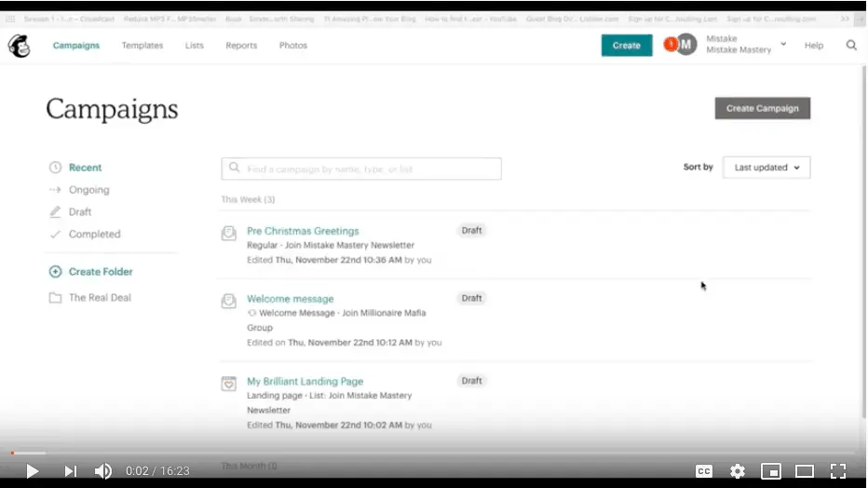This screenshot has height=488, width=868.
Task: Select the Completed filter
Action: point(95,234)
